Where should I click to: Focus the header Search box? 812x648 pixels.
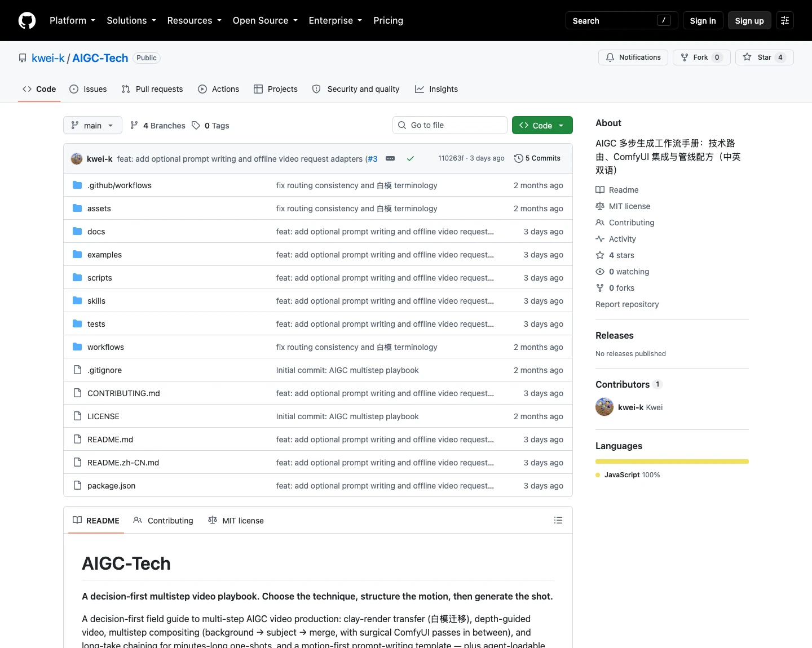point(622,20)
